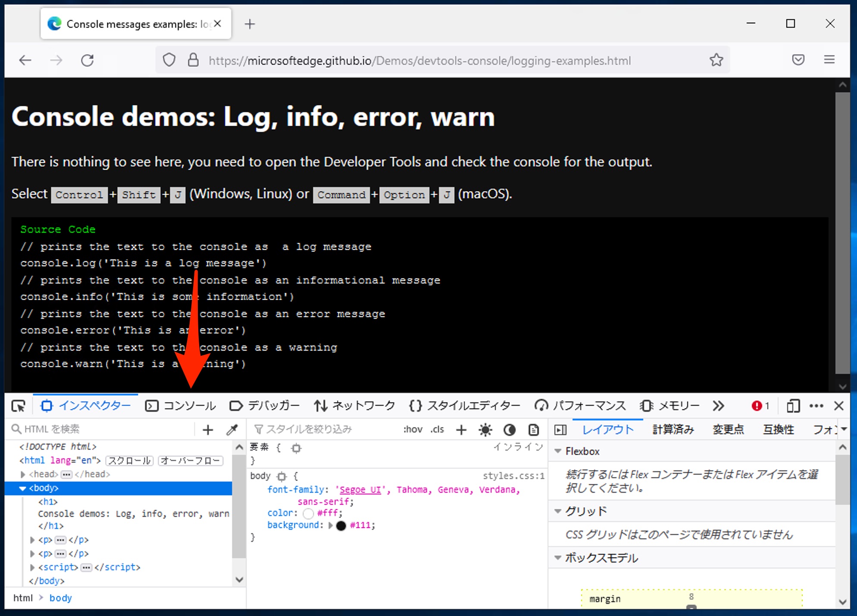
Task: Toggle the .cls classes panel
Action: pyautogui.click(x=438, y=429)
